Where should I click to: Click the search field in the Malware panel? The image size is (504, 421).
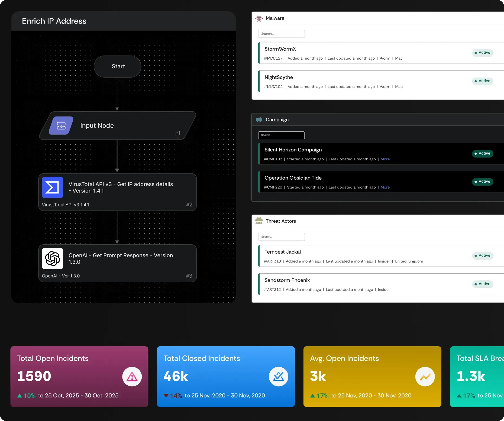coord(281,34)
